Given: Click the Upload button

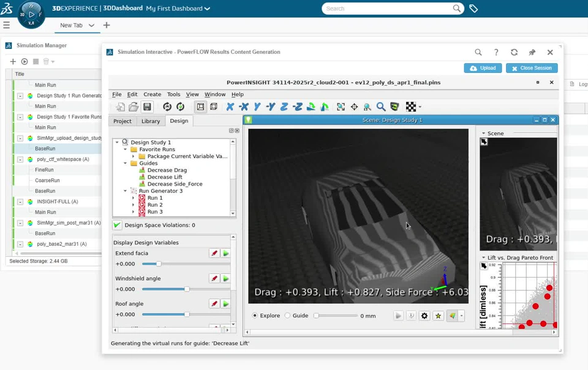Looking at the screenshot, I should 483,68.
